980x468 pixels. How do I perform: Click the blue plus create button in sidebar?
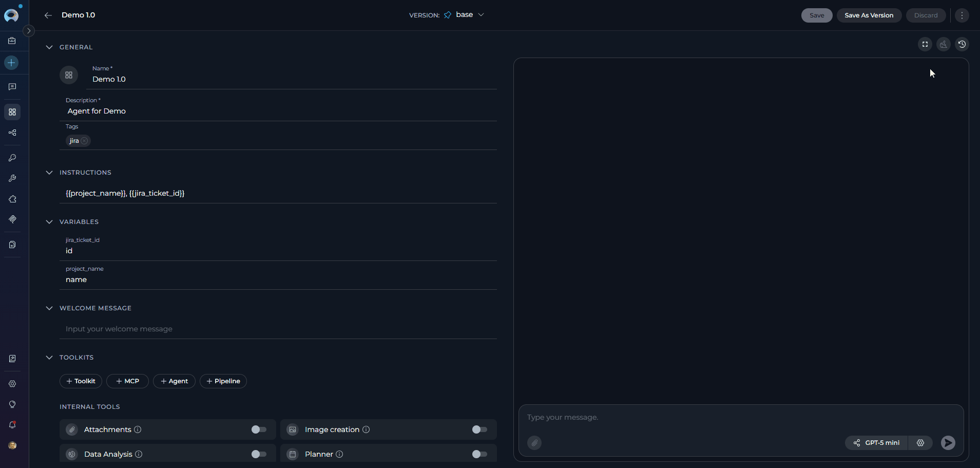tap(12, 63)
